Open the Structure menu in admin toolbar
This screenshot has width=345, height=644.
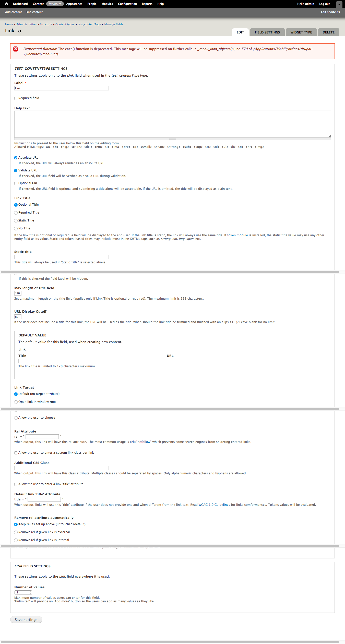pos(55,4)
